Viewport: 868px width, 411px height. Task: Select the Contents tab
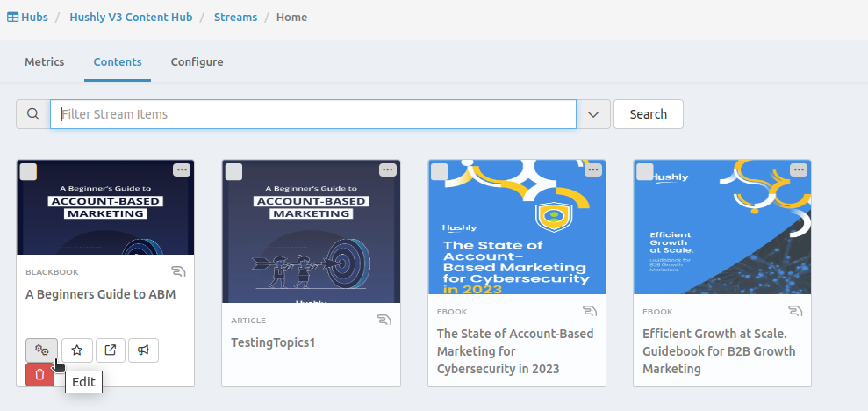[x=118, y=62]
